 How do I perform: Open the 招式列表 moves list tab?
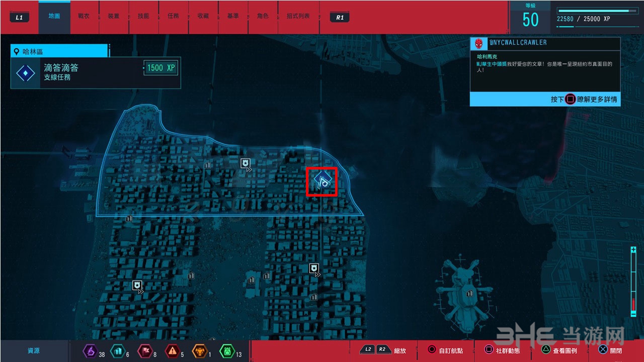coord(298,17)
